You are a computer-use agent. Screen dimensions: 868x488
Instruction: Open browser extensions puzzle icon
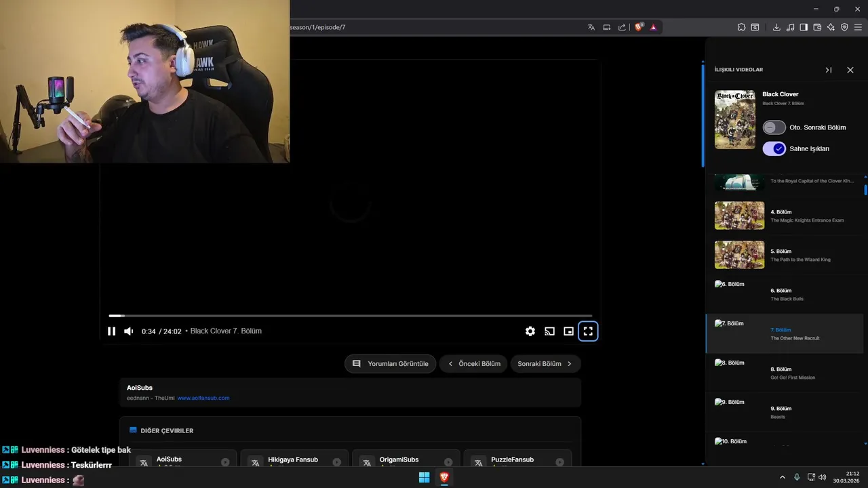pos(741,27)
